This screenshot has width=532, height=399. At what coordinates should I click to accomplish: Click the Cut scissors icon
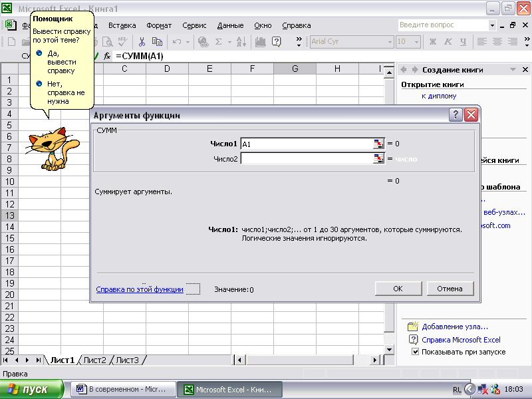click(x=142, y=42)
